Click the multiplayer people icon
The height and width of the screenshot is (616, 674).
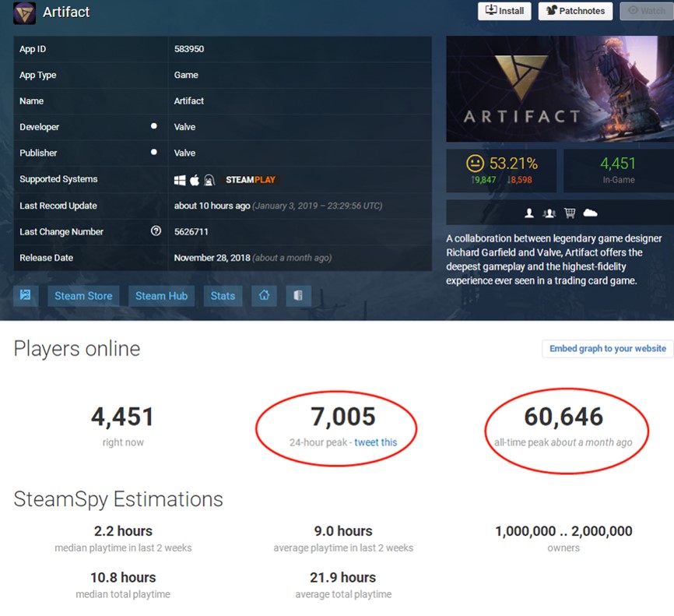(549, 213)
